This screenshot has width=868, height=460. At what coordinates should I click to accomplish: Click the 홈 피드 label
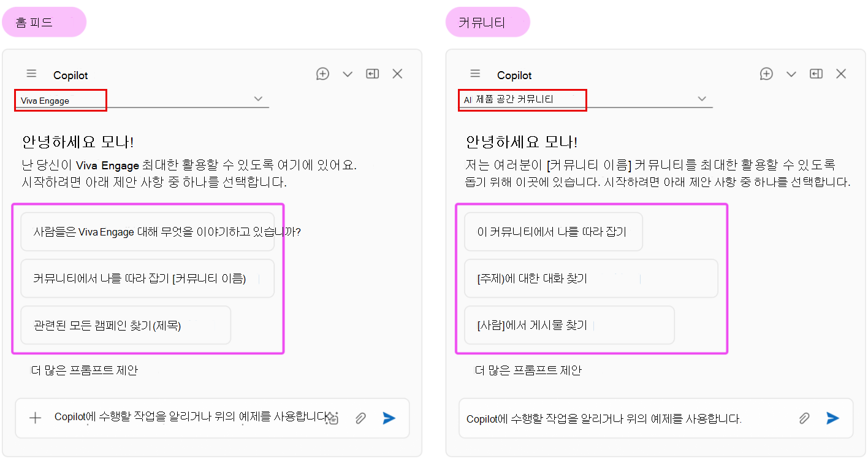[44, 22]
